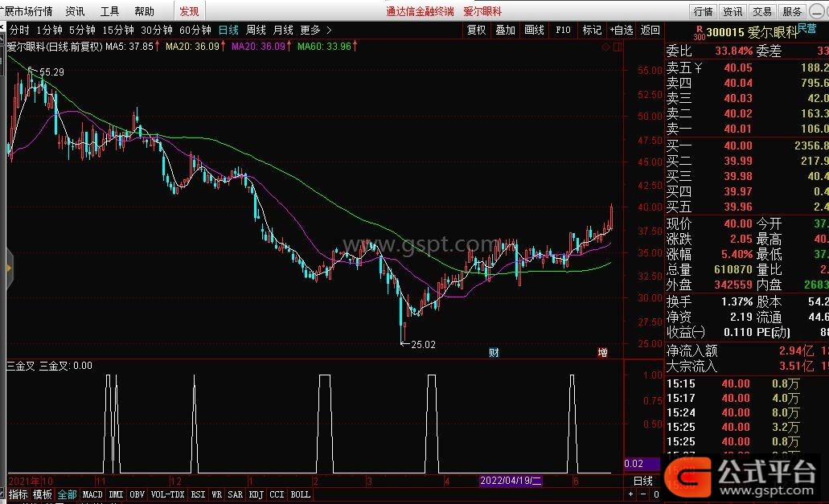
Task: Select the KDJ indicator
Action: coord(256,494)
